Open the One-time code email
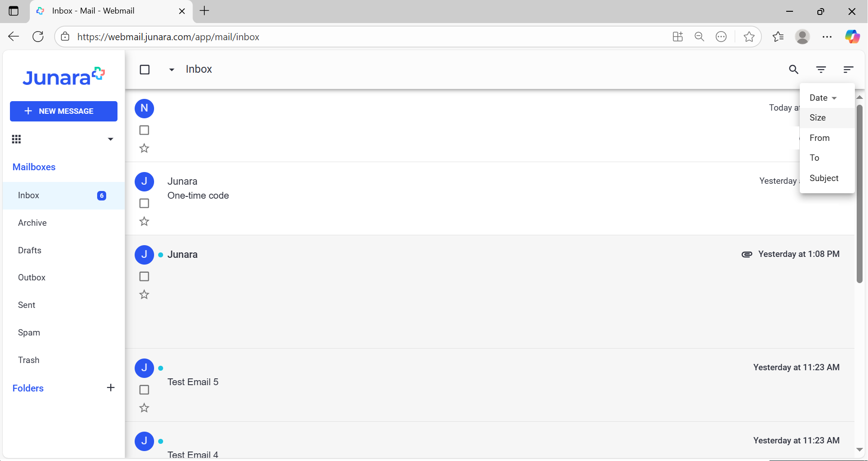This screenshot has height=461, width=868. pyautogui.click(x=489, y=199)
